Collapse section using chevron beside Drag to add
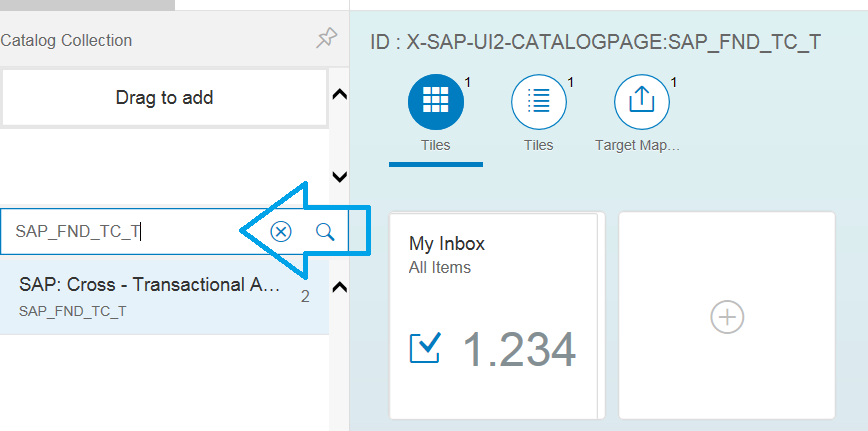The width and height of the screenshot is (868, 431). (339, 95)
